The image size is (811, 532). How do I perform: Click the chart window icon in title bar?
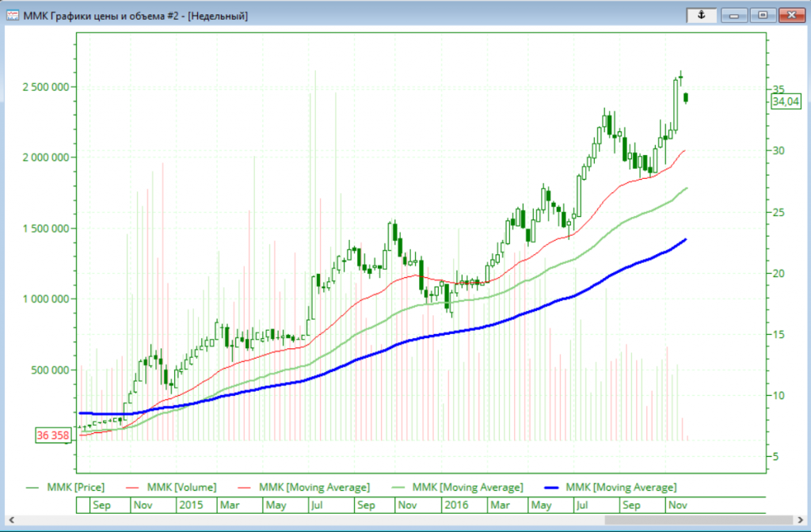[13, 15]
